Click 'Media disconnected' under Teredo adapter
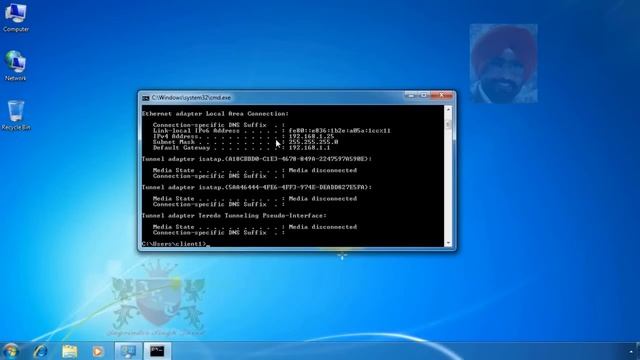640x360 pixels. pyautogui.click(x=323, y=227)
